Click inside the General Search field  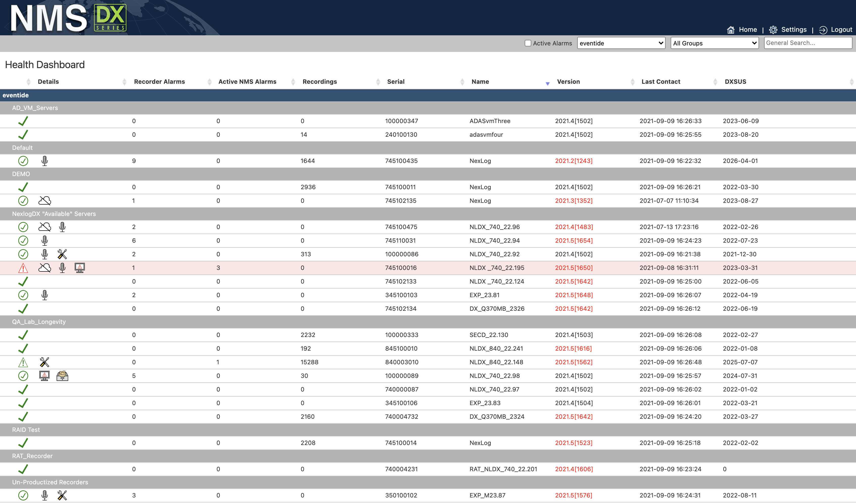tap(808, 43)
